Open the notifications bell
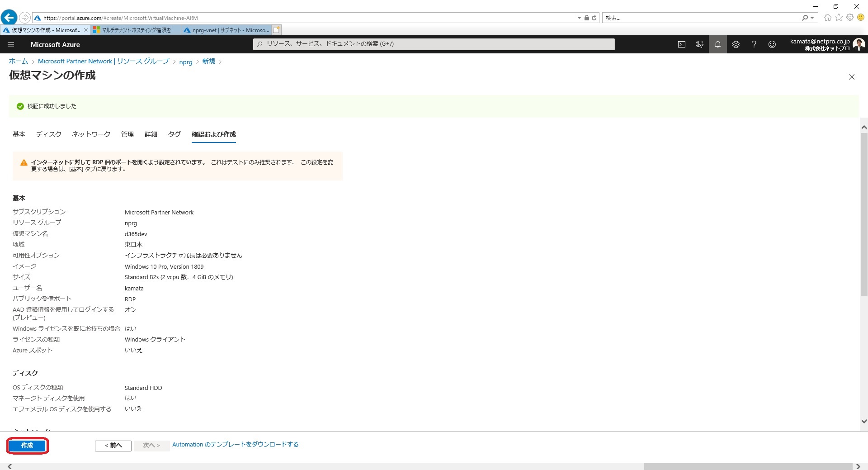The image size is (868, 470). tap(717, 44)
